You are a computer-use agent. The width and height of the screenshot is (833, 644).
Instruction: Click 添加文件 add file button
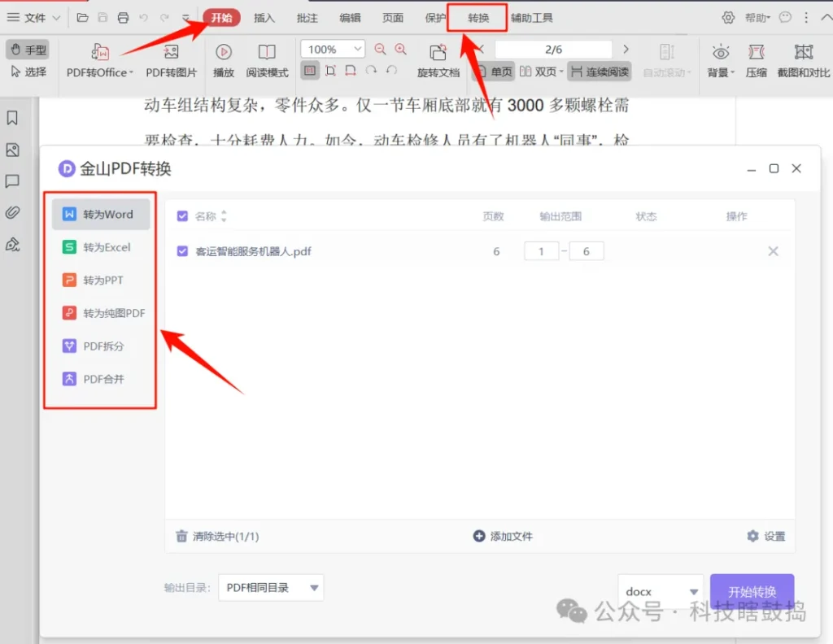(503, 536)
